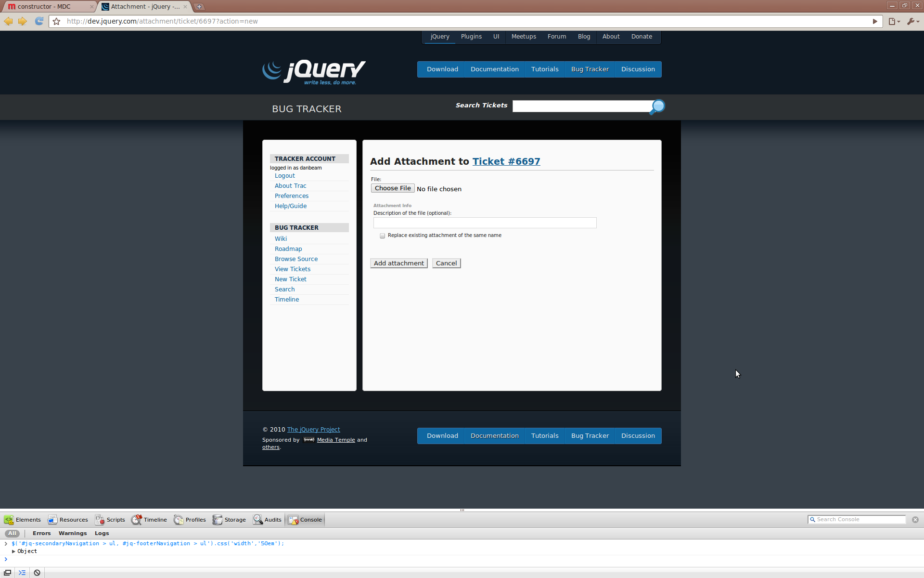Filter the console by Errors
The image size is (924, 578).
point(41,533)
